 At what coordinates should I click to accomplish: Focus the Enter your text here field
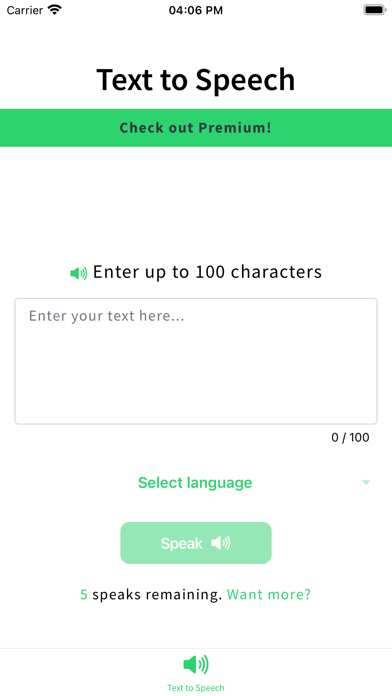[196, 361]
